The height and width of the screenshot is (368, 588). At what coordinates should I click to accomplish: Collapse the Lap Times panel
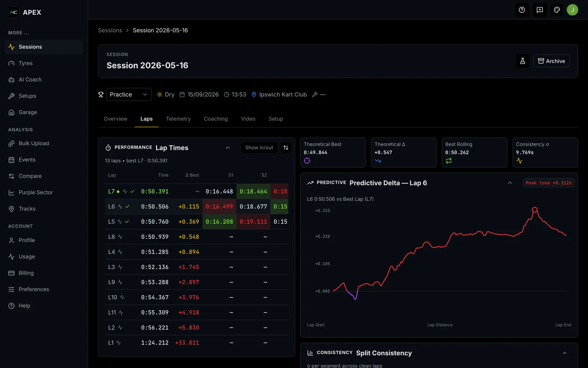point(228,148)
